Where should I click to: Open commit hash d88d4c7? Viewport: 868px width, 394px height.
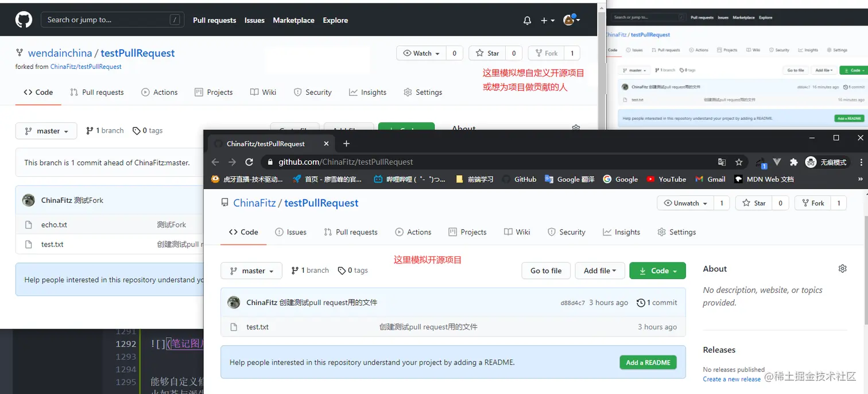(x=573, y=303)
